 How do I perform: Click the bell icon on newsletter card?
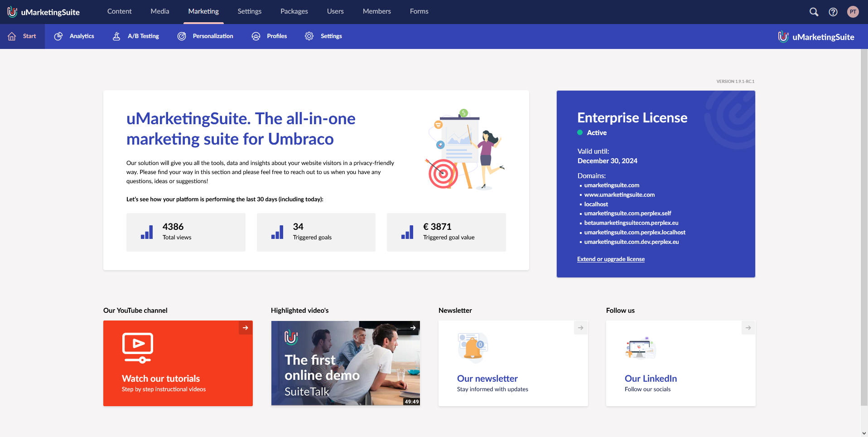[473, 348]
